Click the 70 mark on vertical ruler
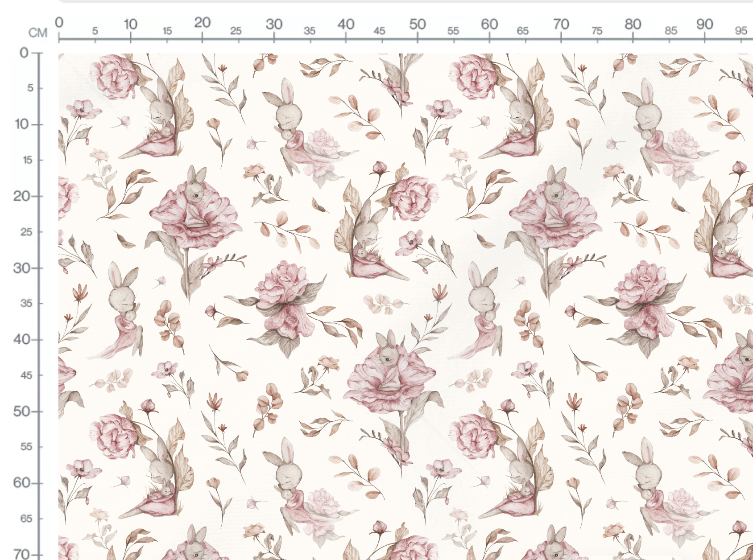The image size is (753, 560). point(22,554)
